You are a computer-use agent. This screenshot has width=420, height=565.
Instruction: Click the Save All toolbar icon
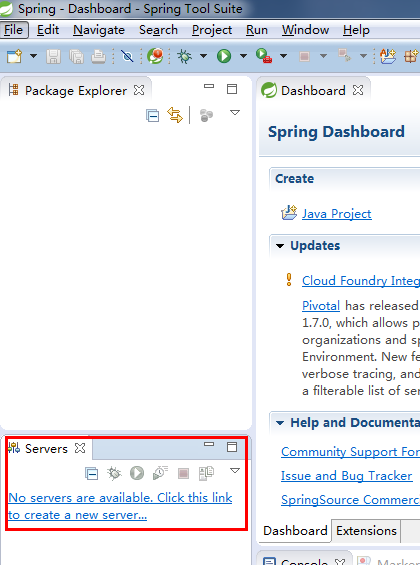click(76, 57)
